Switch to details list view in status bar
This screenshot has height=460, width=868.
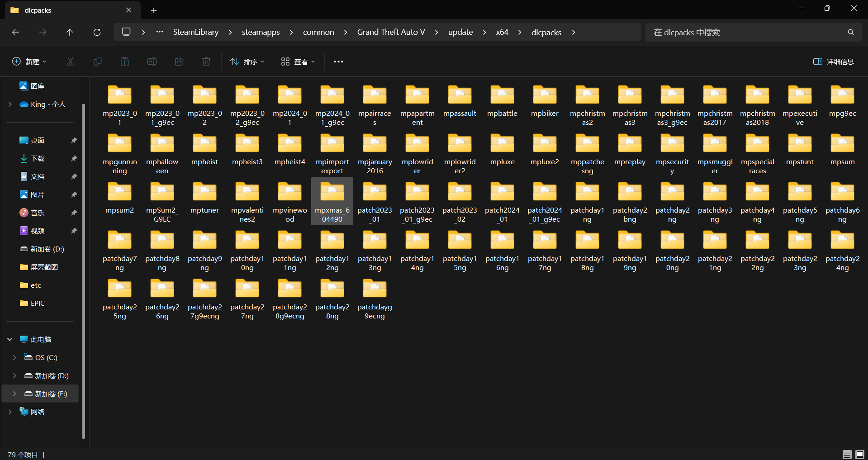tap(847, 454)
